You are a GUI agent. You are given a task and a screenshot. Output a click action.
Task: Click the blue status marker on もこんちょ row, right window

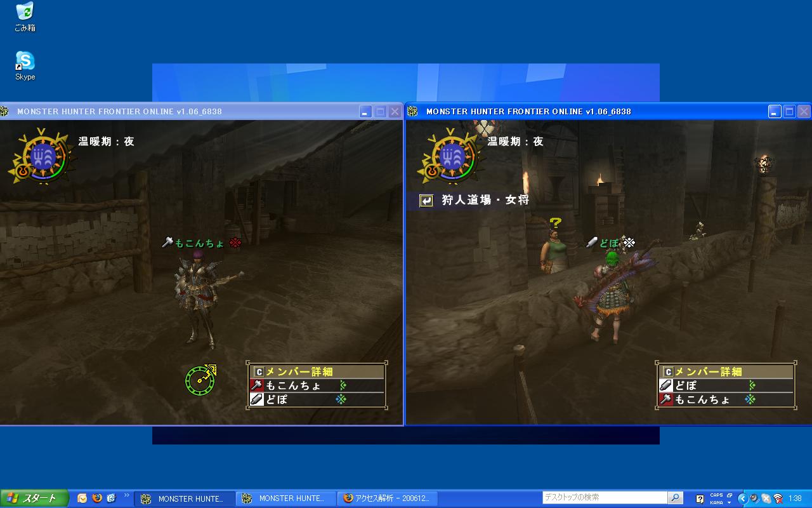(x=750, y=399)
